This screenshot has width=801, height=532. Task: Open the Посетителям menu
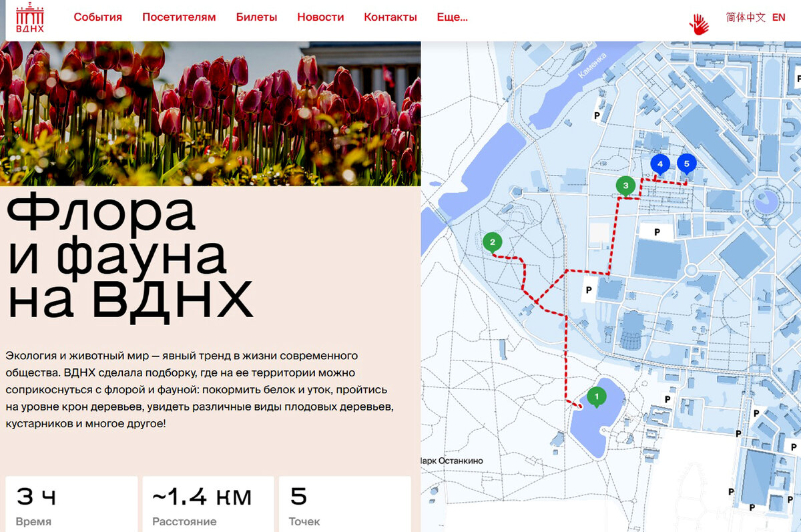179,17
